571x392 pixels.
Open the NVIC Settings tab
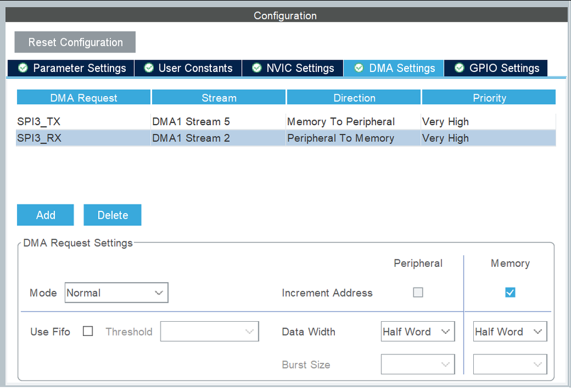coord(293,68)
